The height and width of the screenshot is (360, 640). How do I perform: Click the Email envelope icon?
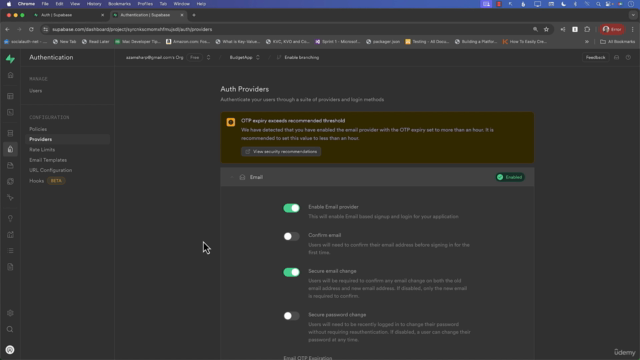tap(242, 177)
